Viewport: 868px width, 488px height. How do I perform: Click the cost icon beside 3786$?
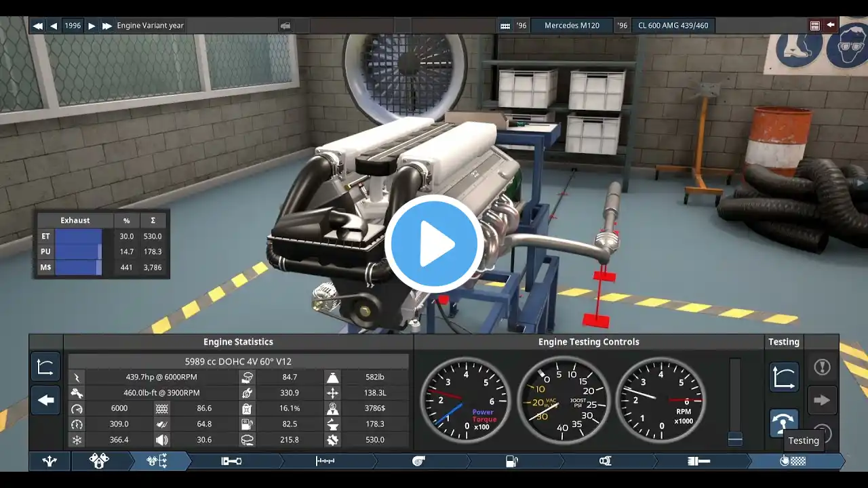(x=333, y=408)
